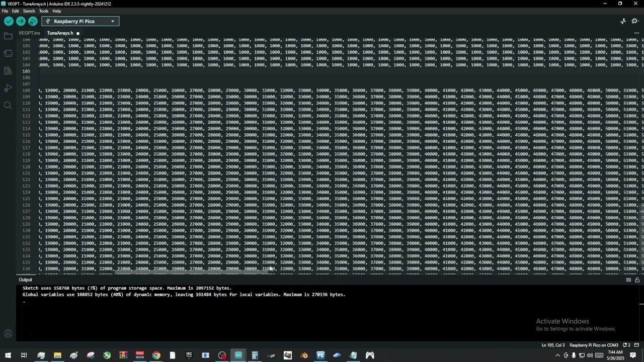Image resolution: width=644 pixels, height=362 pixels.
Task: Toggle the output scroll lock icon
Action: point(637,280)
